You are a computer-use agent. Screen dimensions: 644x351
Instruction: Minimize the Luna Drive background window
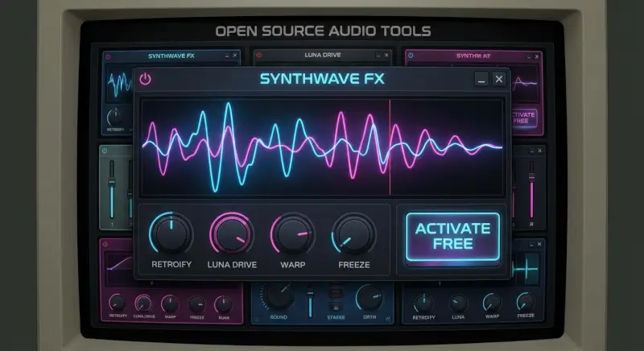378,55
